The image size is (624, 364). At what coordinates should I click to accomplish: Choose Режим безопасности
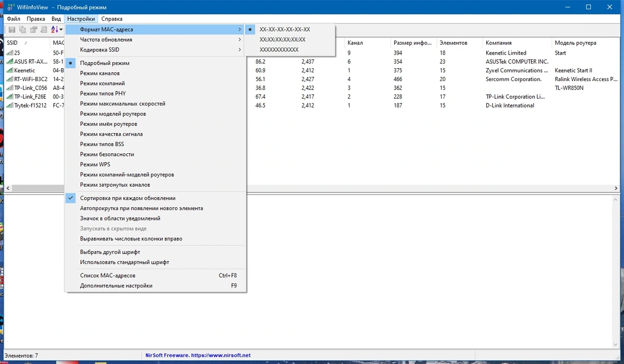click(x=155, y=154)
